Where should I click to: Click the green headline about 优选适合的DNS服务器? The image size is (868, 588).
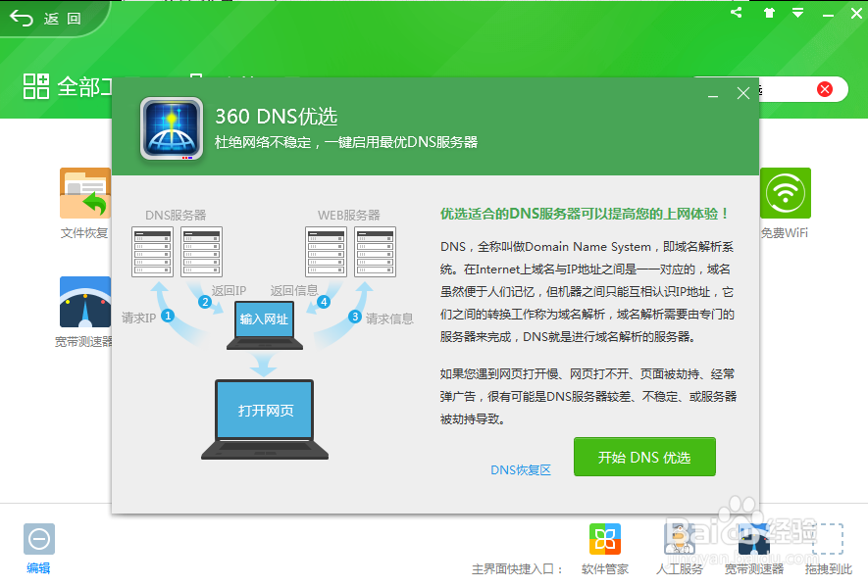coord(586,214)
